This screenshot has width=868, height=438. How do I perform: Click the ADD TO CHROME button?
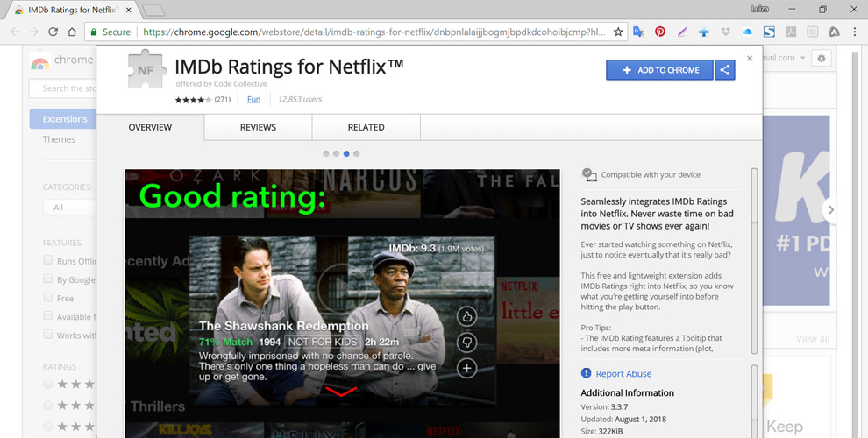click(659, 70)
